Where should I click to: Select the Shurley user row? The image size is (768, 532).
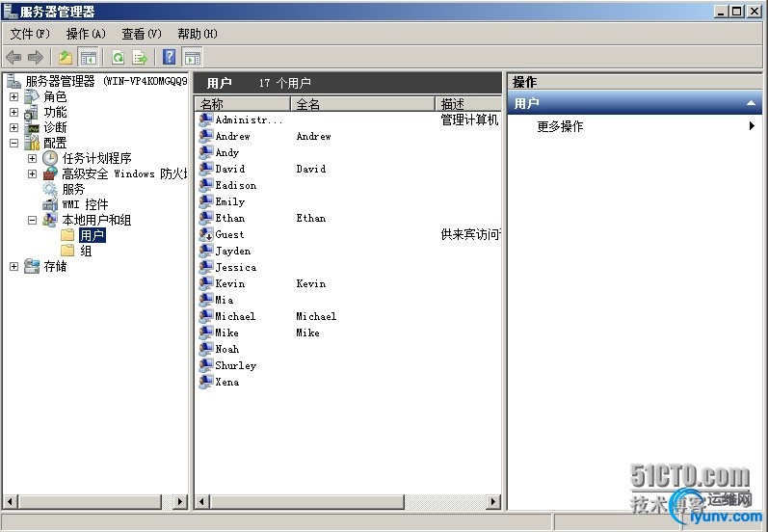349,366
